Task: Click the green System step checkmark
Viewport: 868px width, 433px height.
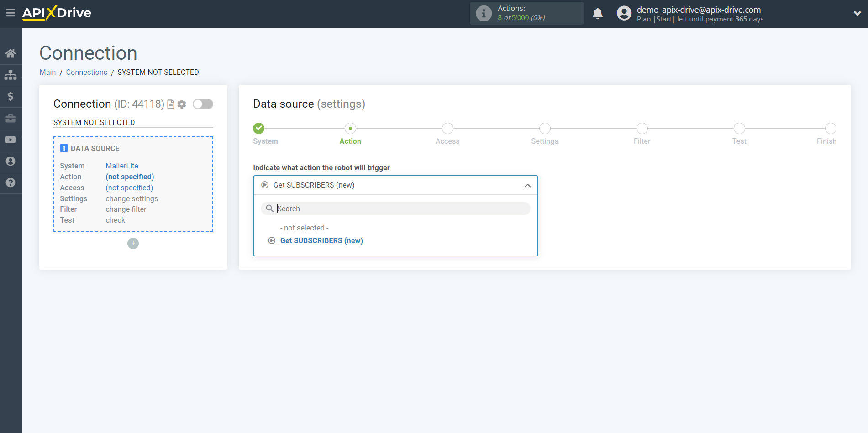Action: coord(259,128)
